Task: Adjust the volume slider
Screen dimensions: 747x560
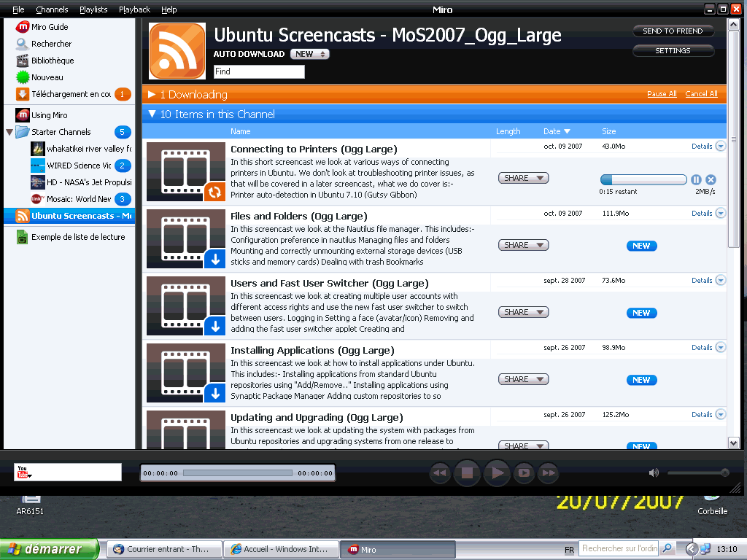Action: 698,472
